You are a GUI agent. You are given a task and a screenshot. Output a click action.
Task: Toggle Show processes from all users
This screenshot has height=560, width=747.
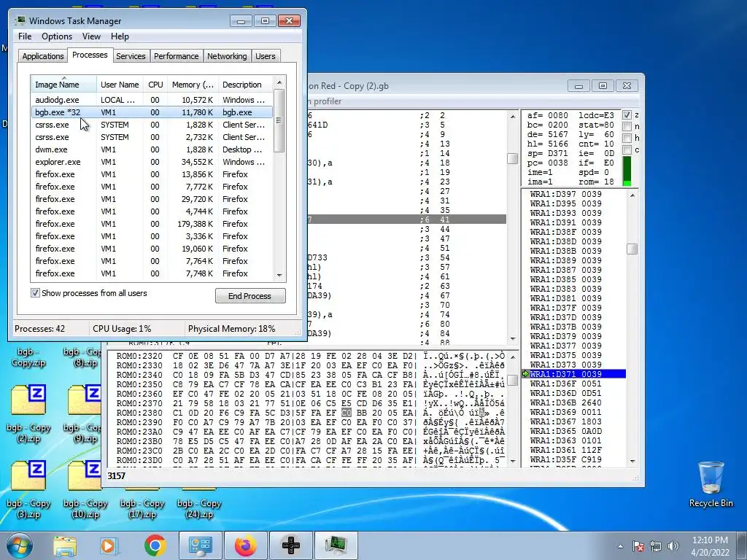pos(35,293)
